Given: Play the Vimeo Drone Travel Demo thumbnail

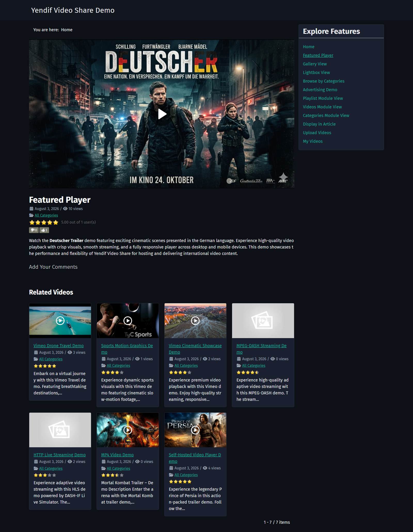Looking at the screenshot, I should [60, 321].
